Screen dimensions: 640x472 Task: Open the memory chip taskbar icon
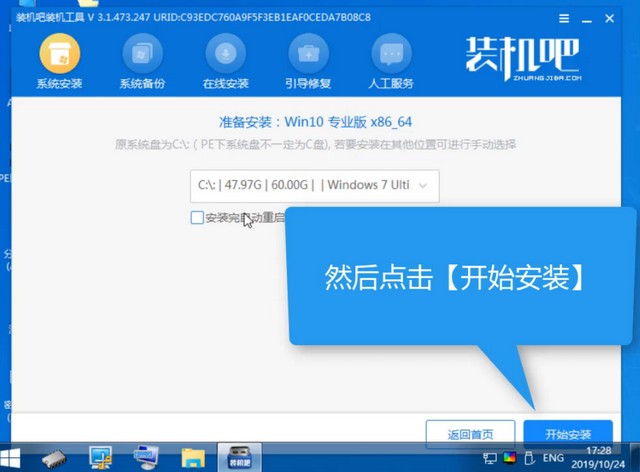tap(54, 458)
